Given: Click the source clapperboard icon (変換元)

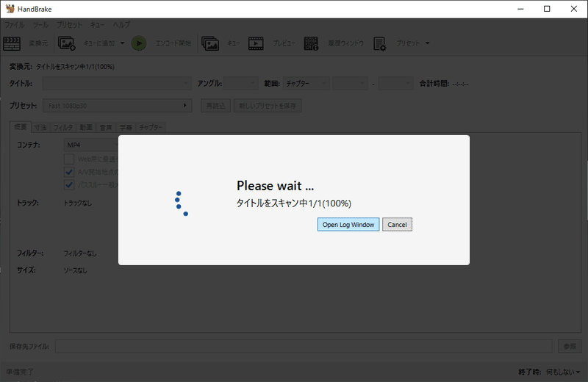Looking at the screenshot, I should pos(12,43).
